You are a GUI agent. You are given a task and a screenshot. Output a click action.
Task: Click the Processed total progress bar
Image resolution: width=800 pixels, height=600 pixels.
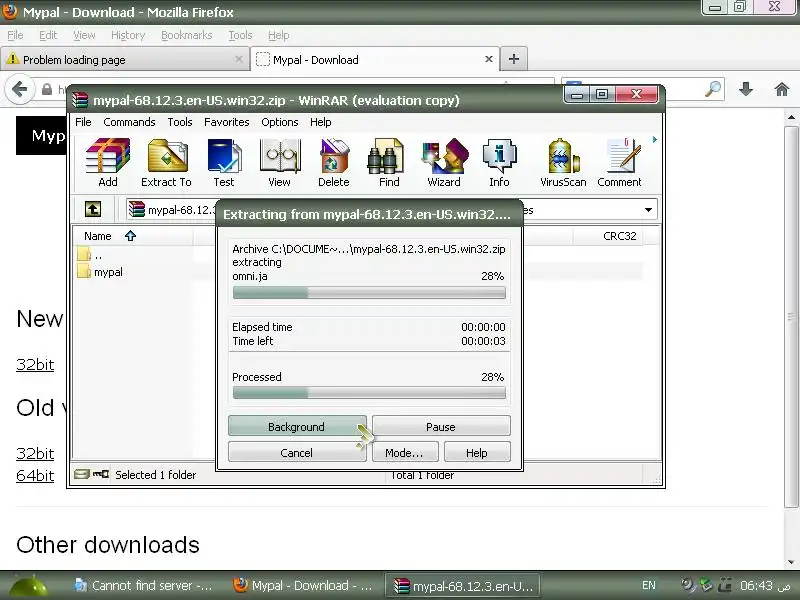pos(369,392)
